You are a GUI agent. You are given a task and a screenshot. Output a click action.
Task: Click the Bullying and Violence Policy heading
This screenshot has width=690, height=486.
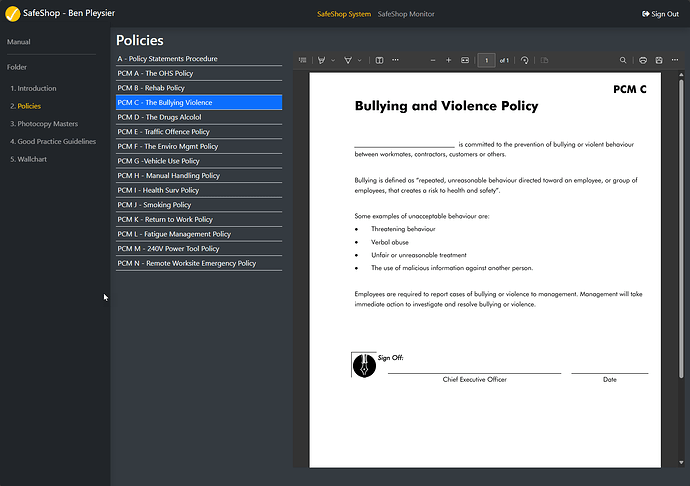coord(446,106)
